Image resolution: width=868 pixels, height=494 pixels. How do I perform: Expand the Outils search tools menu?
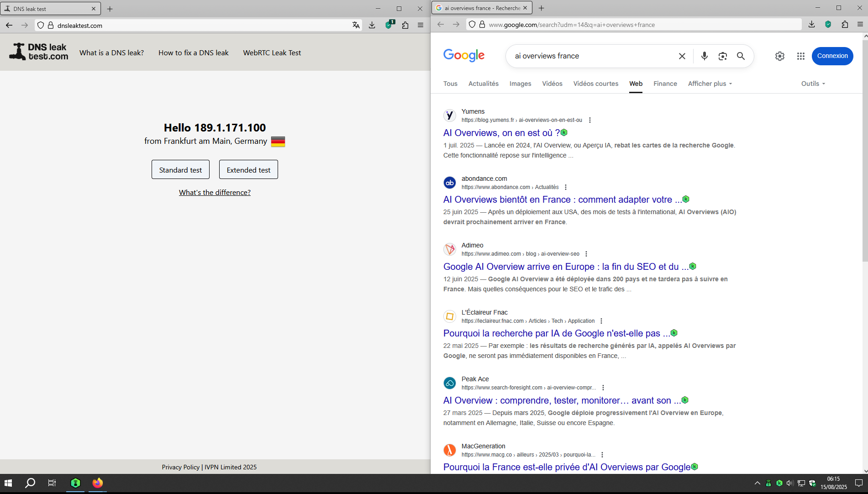(813, 84)
